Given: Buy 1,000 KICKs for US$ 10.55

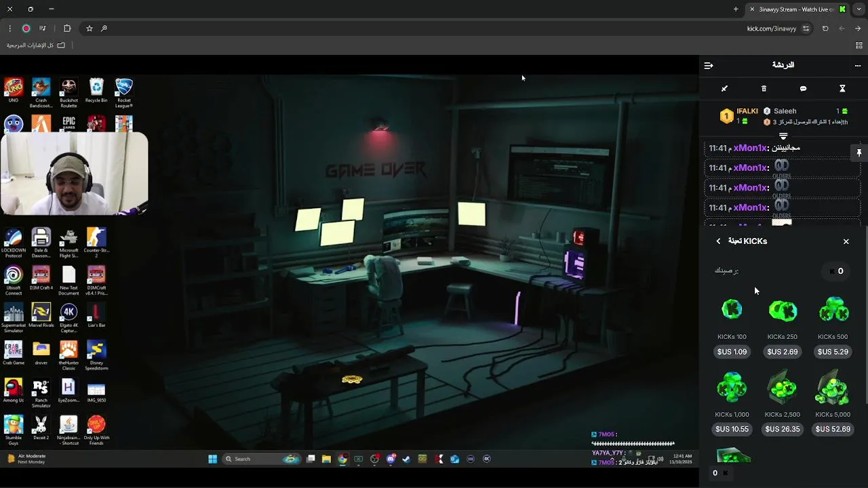Looking at the screenshot, I should click(x=732, y=429).
